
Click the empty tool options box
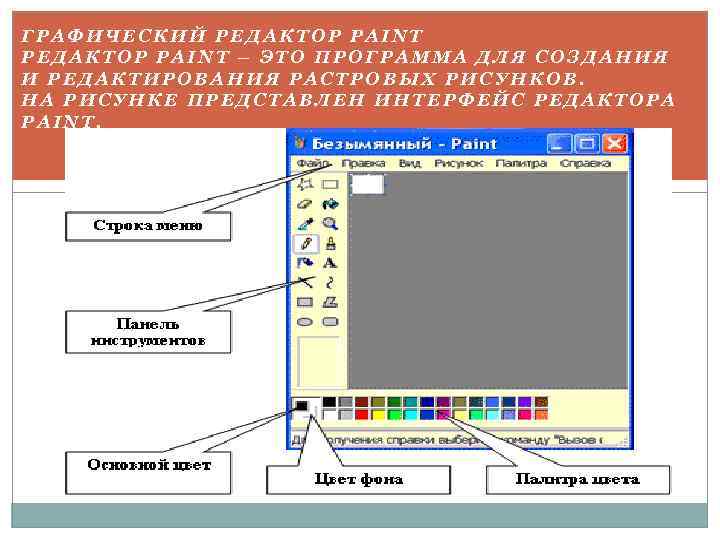(318, 362)
